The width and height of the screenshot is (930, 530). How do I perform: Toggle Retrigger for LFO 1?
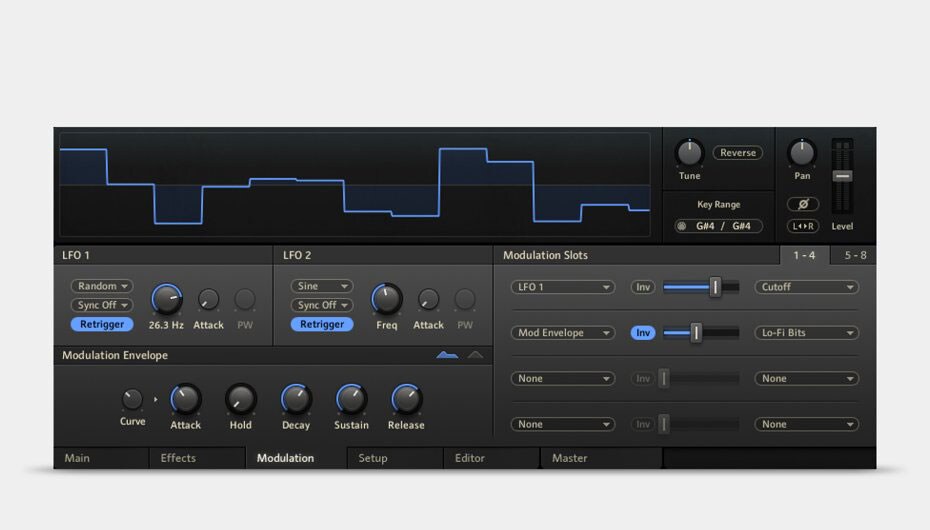pos(101,324)
